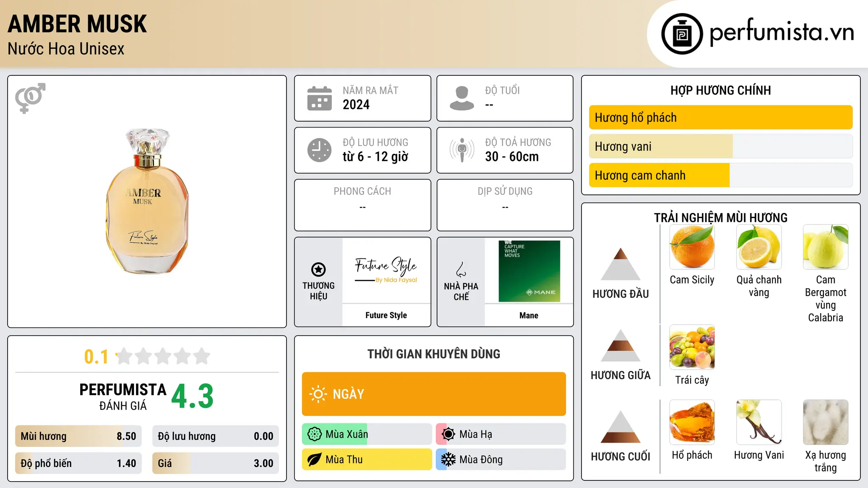Select the Quả chanh vàng note image

759,247
